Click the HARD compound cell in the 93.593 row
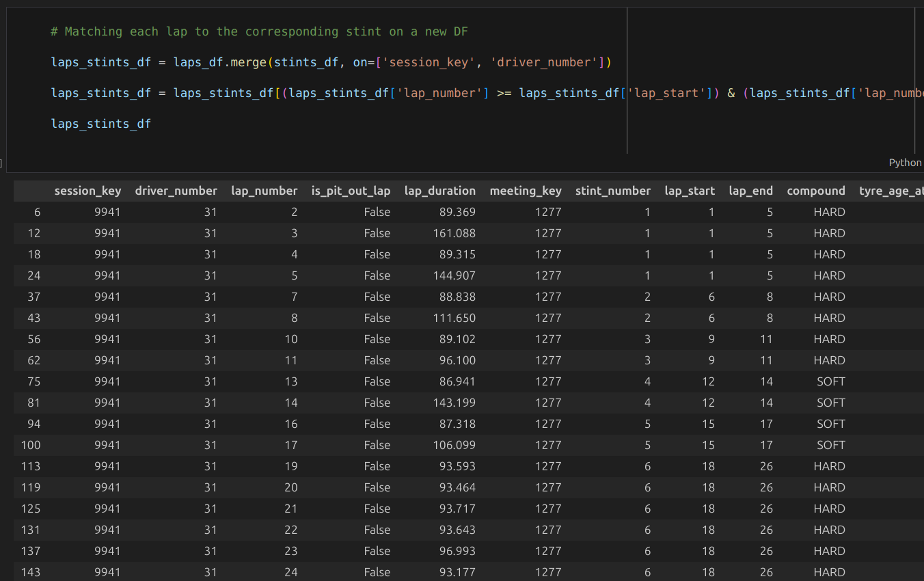The image size is (924, 581). tap(830, 466)
